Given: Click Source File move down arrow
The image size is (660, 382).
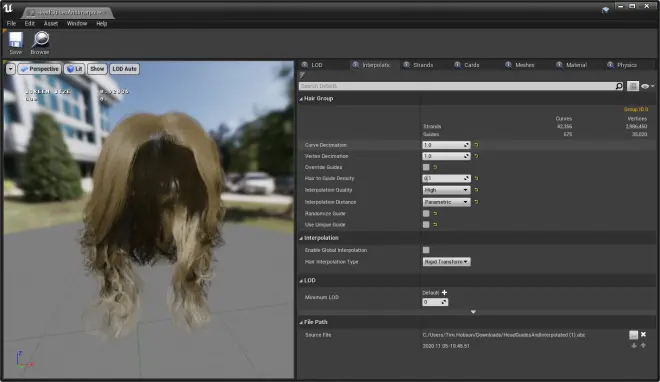Looking at the screenshot, I should [634, 346].
